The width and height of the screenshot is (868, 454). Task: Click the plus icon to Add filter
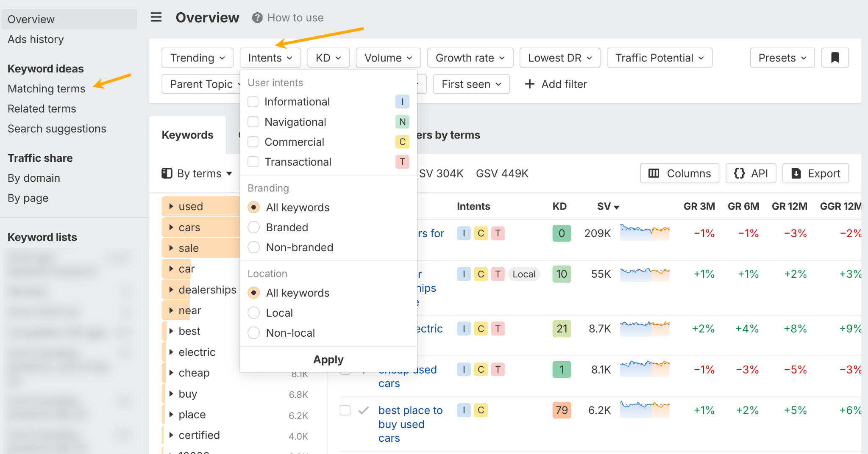(x=530, y=84)
